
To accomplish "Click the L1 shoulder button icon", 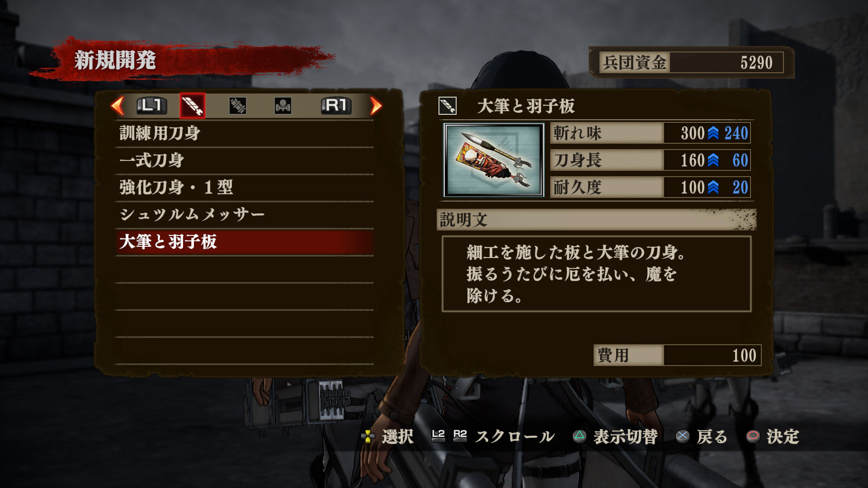I will (152, 106).
